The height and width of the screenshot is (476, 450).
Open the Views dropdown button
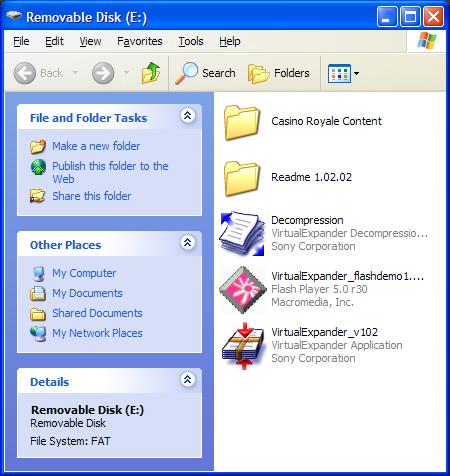pyautogui.click(x=343, y=73)
